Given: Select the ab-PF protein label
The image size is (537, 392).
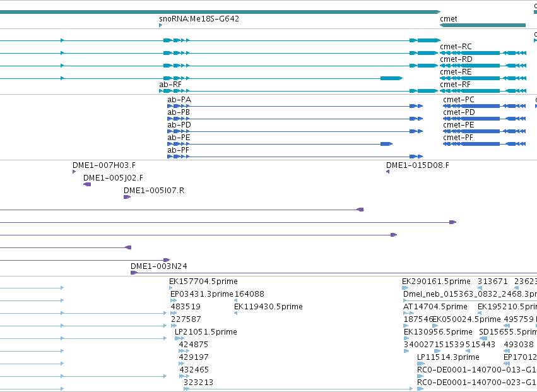Looking at the screenshot, I should point(179,150).
